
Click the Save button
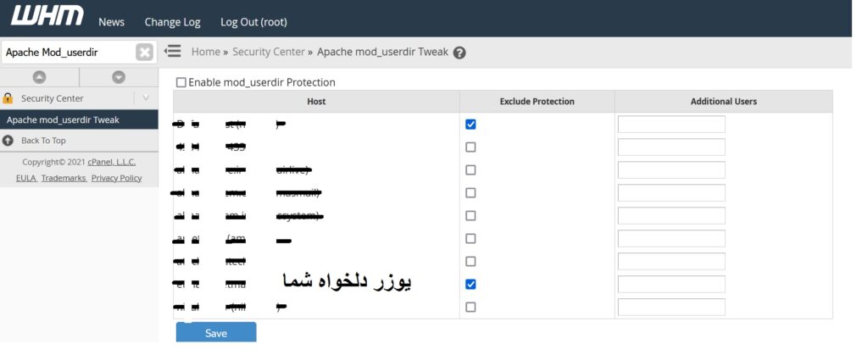[x=215, y=333]
